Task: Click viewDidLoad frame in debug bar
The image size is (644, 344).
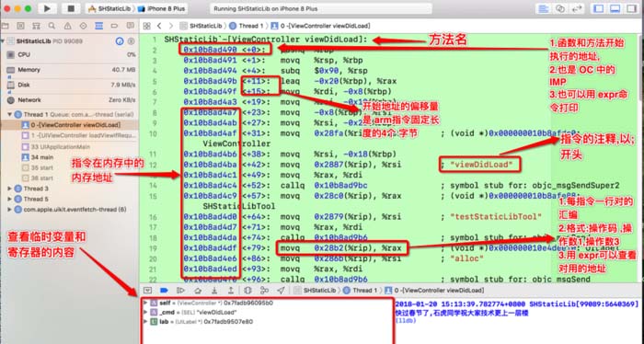Action: (434, 291)
